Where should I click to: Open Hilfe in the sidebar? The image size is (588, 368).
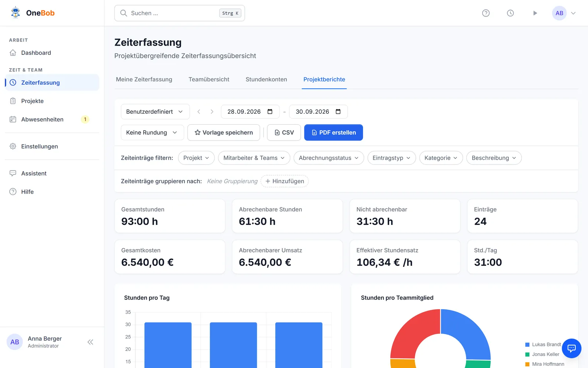(x=52, y=192)
